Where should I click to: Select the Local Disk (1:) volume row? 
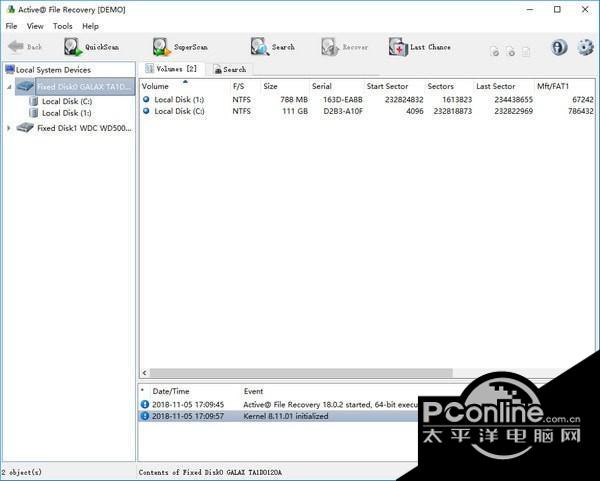click(367, 99)
